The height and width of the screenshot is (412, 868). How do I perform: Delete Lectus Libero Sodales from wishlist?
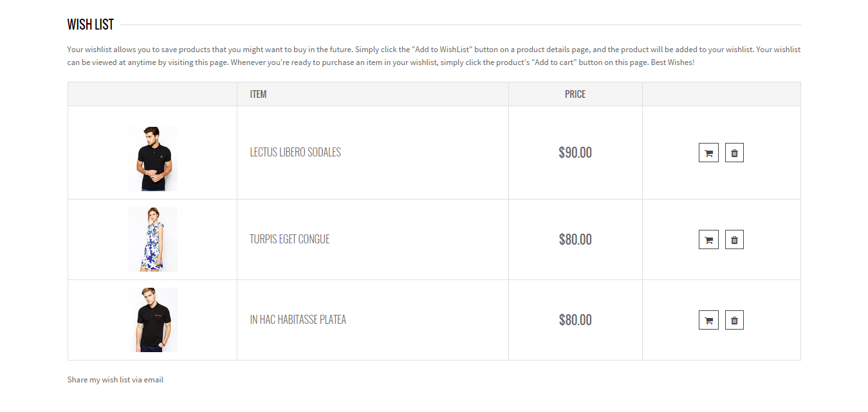click(x=734, y=153)
